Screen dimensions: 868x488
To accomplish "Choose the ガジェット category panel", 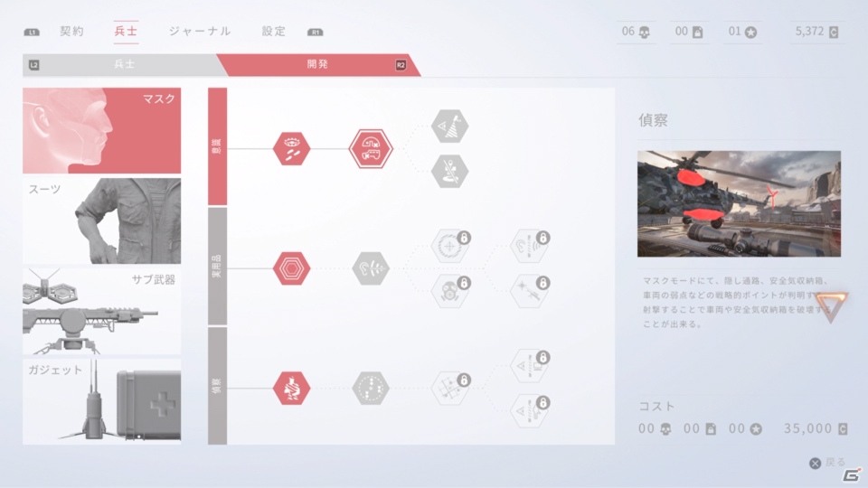I will tap(102, 401).
